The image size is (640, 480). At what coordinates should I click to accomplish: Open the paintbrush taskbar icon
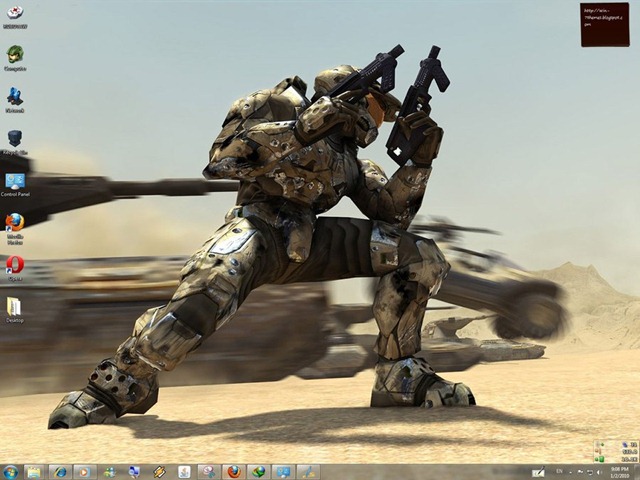(308, 472)
